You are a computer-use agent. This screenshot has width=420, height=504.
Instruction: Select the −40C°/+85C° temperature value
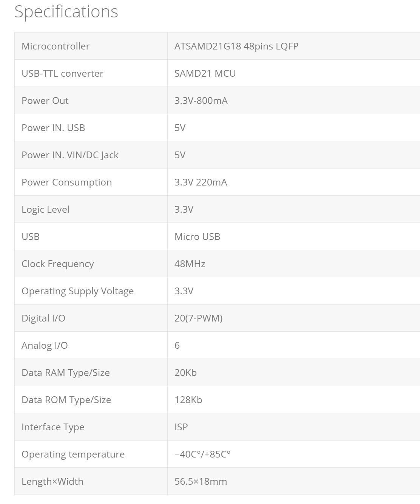[x=202, y=454]
